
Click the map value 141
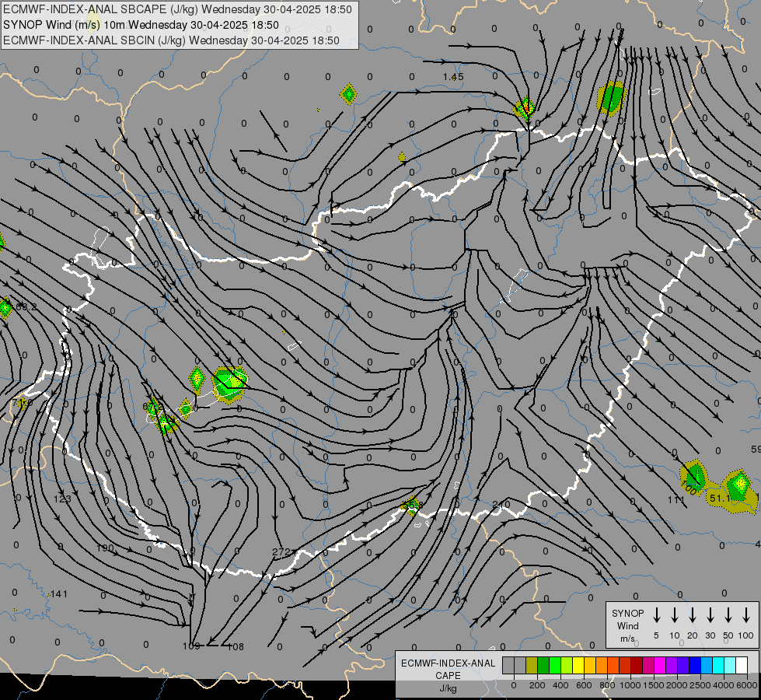tap(59, 593)
